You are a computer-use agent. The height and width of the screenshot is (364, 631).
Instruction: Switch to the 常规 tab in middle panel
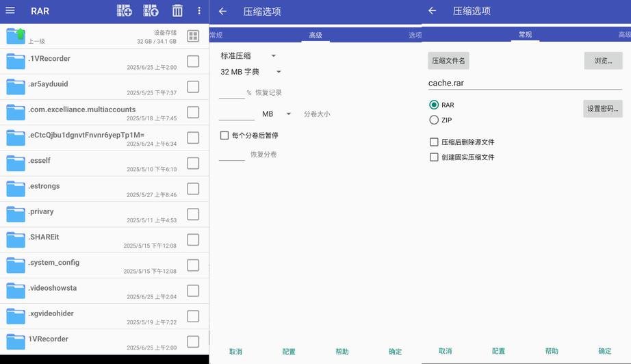pos(216,35)
